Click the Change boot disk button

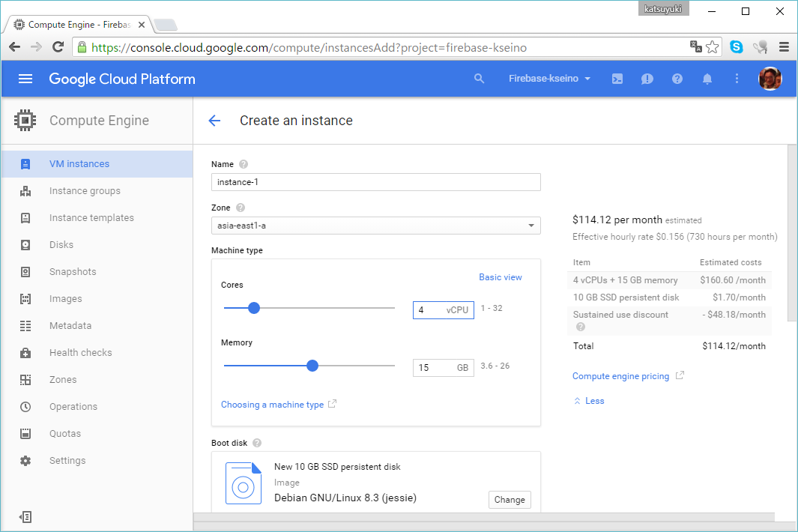[x=510, y=500]
